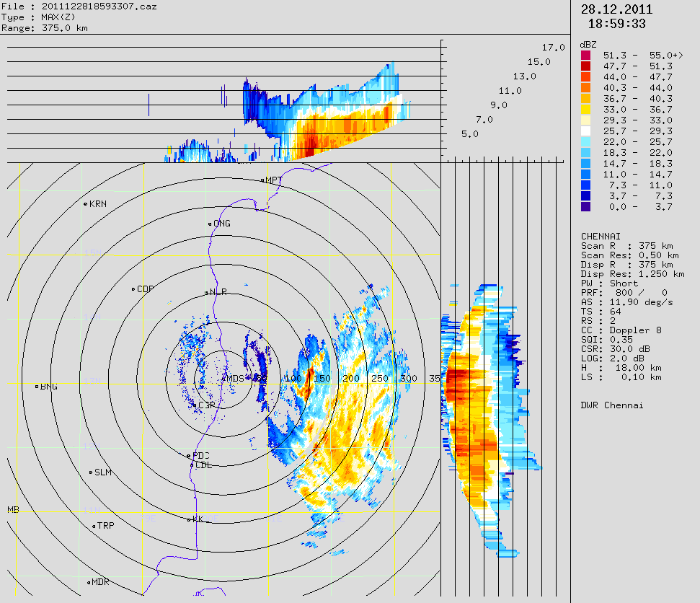Click the CHENNAI station title
The height and width of the screenshot is (603, 700).
pos(601,236)
